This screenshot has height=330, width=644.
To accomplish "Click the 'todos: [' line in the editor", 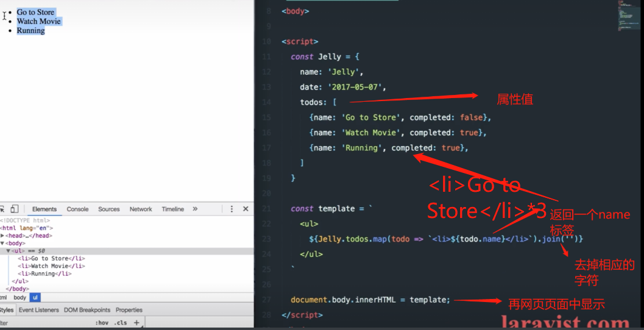I will [x=318, y=102].
